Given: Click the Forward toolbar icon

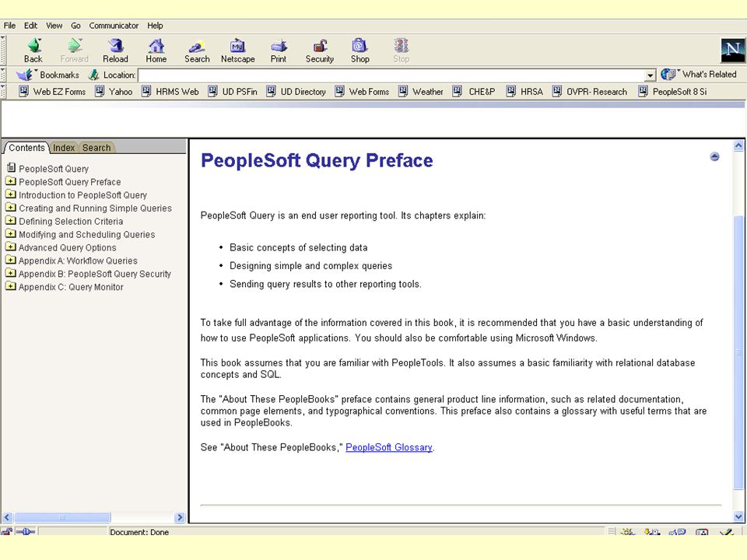Looking at the screenshot, I should tap(75, 46).
